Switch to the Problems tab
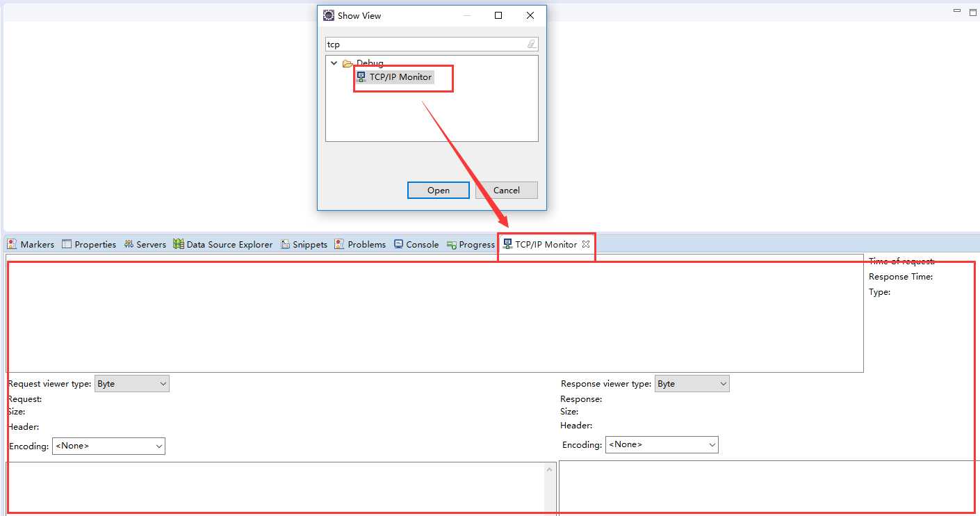 (360, 244)
